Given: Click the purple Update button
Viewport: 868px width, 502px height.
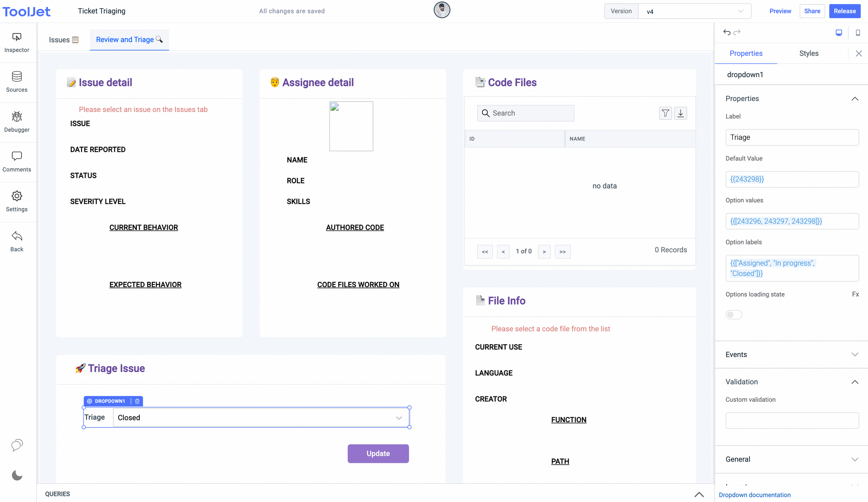Looking at the screenshot, I should tap(378, 453).
